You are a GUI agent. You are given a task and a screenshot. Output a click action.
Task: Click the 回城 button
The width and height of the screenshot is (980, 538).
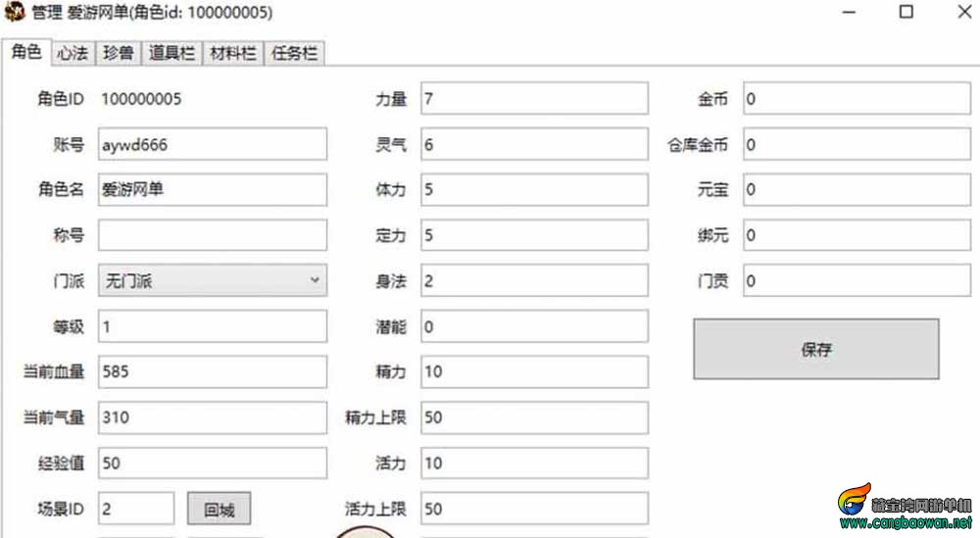220,510
